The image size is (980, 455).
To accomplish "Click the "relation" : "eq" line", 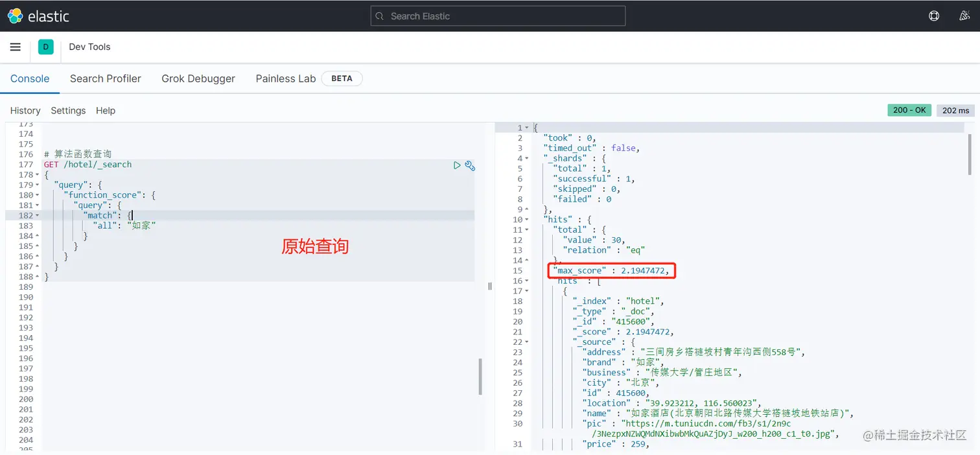I will pos(603,250).
